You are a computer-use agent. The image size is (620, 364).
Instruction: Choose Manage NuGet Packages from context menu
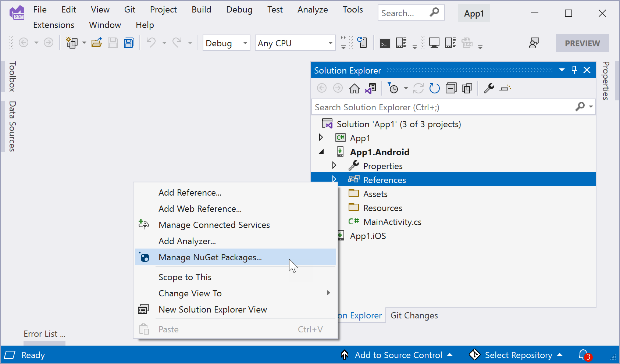pos(210,257)
